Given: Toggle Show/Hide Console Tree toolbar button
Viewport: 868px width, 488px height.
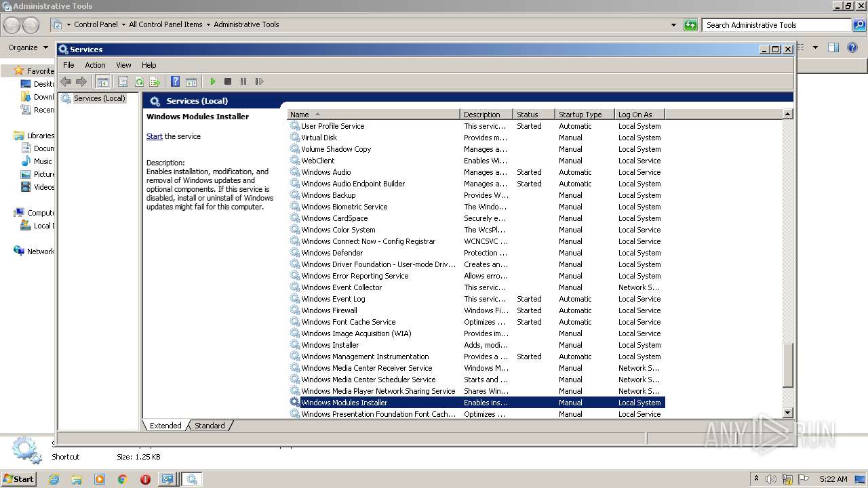Looking at the screenshot, I should 102,81.
